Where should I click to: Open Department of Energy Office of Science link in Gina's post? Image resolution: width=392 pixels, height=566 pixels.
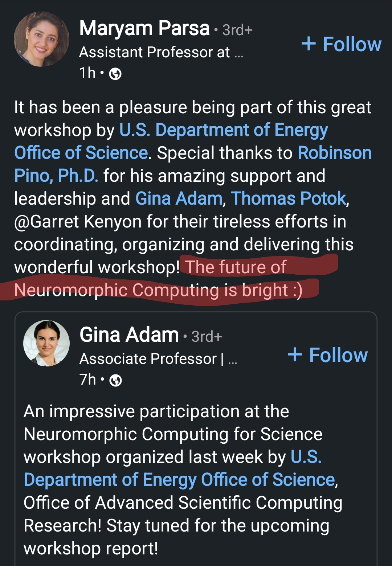coord(179,480)
